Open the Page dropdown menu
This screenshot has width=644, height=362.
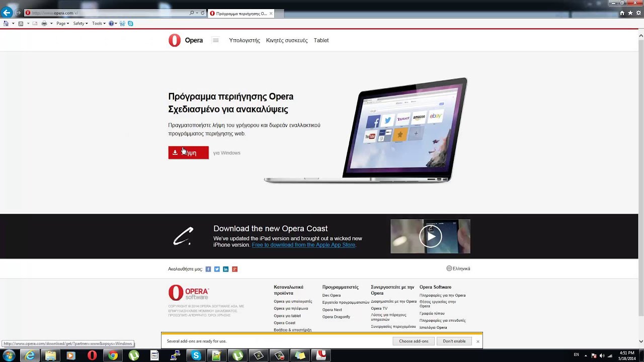[63, 24]
